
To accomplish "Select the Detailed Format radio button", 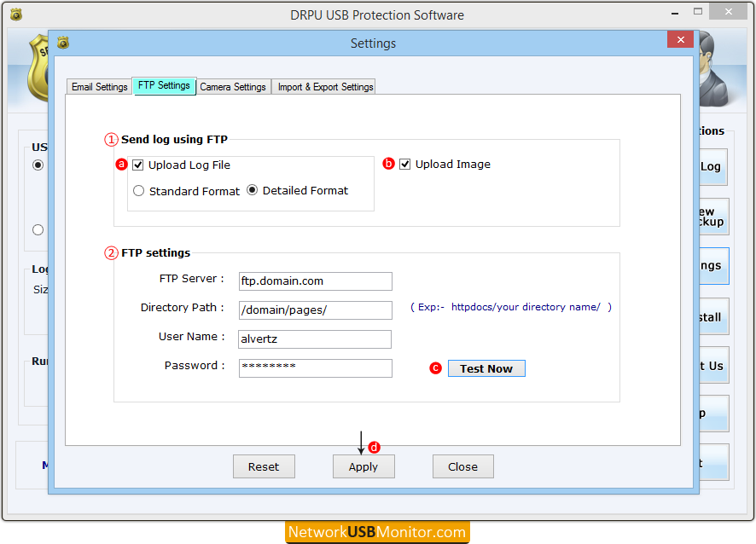I will (x=252, y=190).
